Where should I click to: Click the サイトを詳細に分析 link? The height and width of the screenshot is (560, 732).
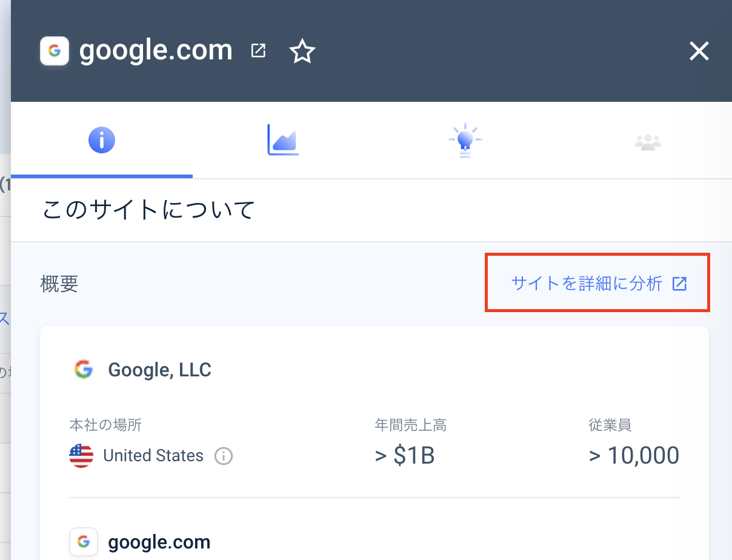599,284
